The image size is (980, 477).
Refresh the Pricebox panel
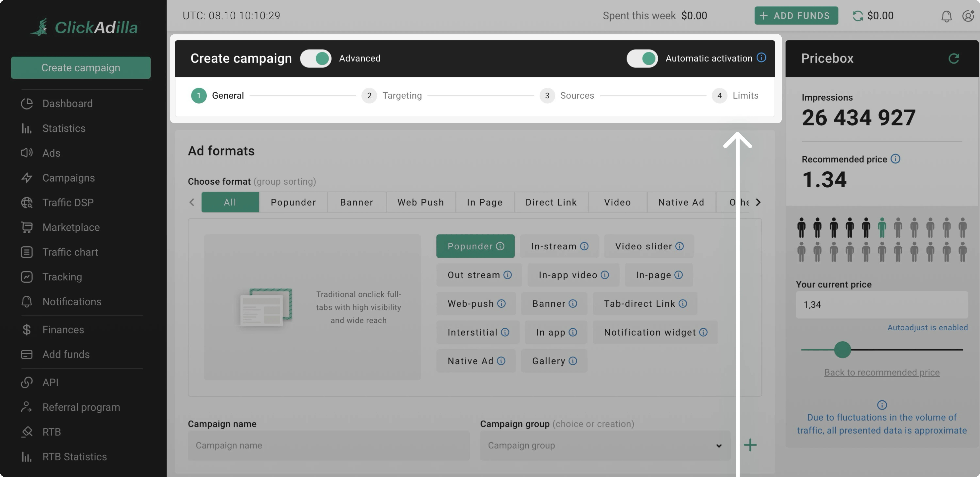953,59
